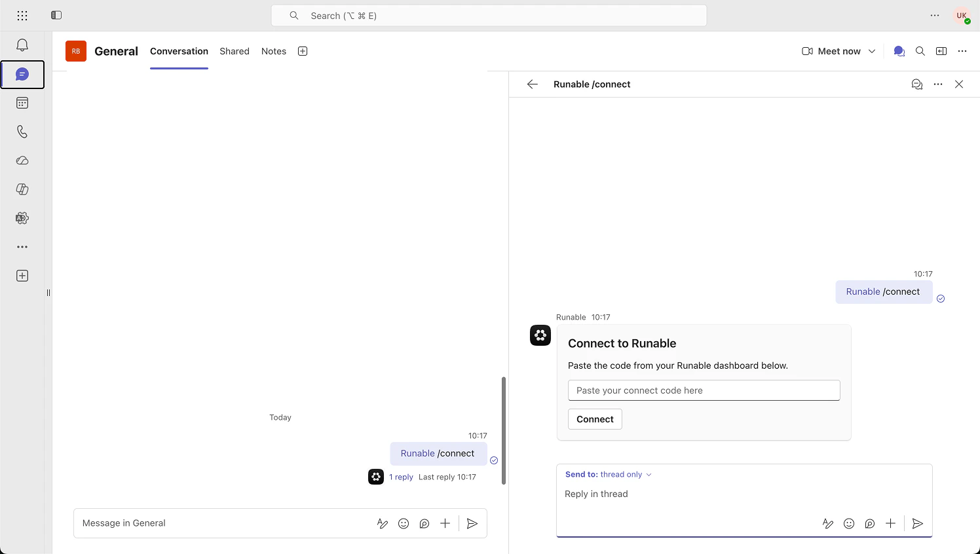Send the message in General
This screenshot has width=980, height=554.
click(472, 523)
